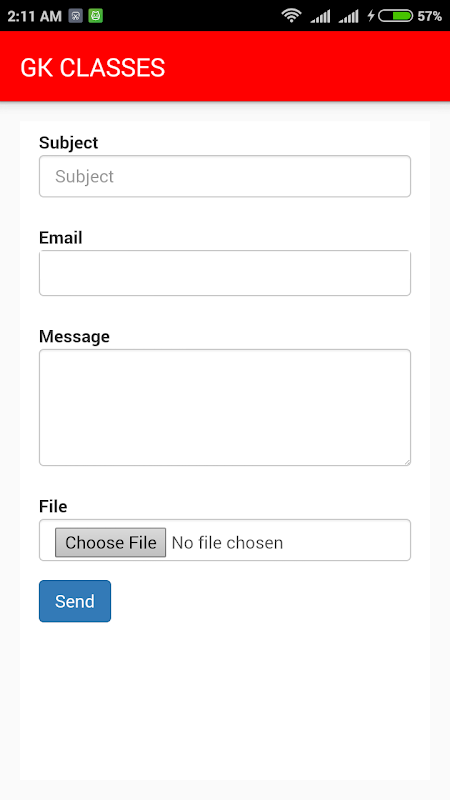Click the No file chosen text
The width and height of the screenshot is (450, 800).
pos(227,543)
